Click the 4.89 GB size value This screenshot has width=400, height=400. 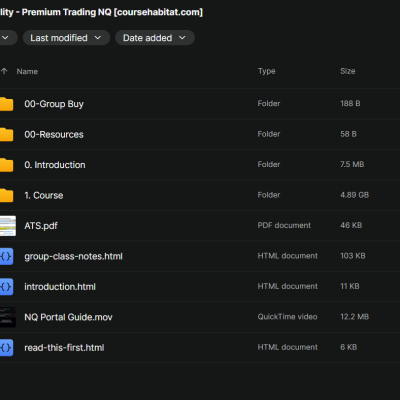pos(354,195)
